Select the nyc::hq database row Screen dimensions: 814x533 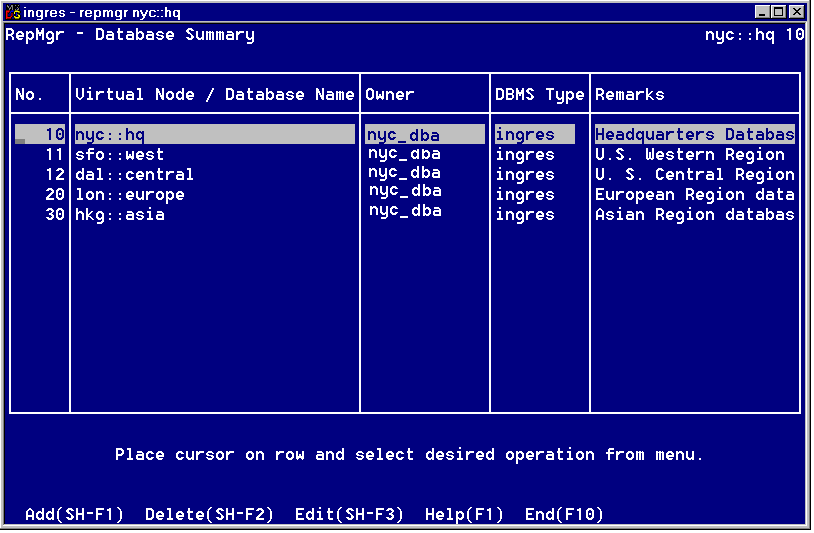click(214, 134)
